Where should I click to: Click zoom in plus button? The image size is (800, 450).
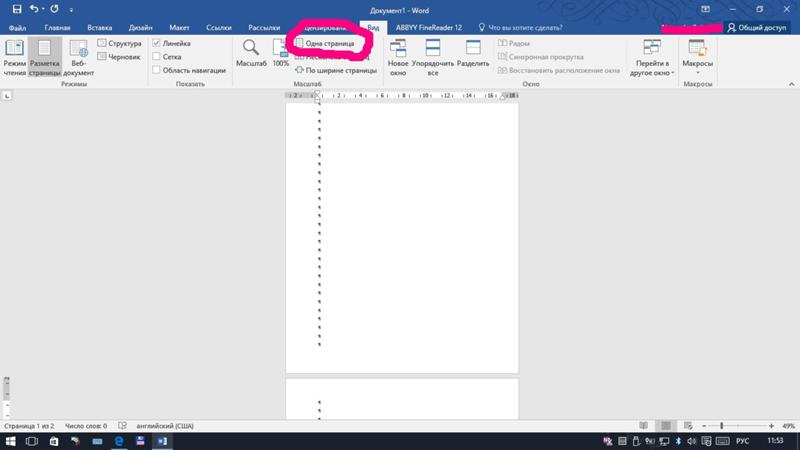pyautogui.click(x=771, y=426)
